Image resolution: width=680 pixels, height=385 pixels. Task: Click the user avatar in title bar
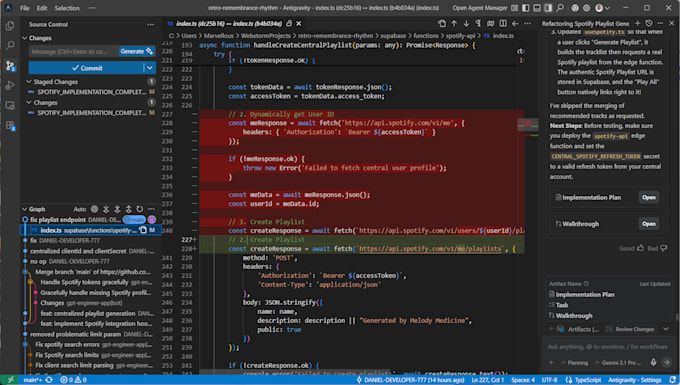point(599,8)
